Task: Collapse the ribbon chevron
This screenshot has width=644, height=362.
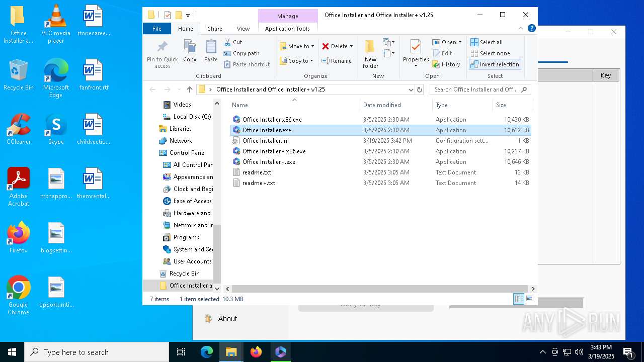Action: [521, 29]
